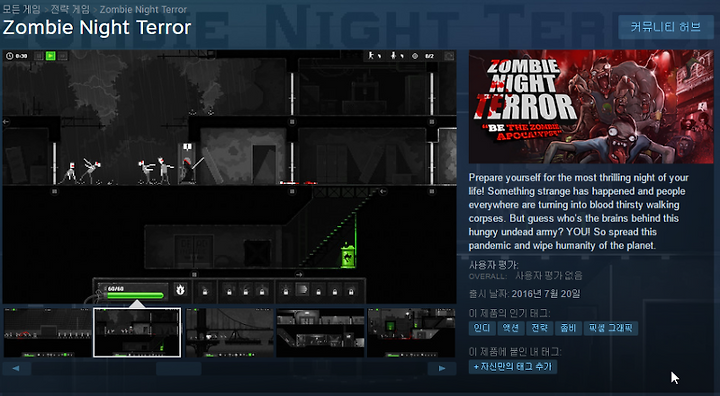Select the first screenshot thumbnail
The height and width of the screenshot is (396, 720).
[47, 333]
